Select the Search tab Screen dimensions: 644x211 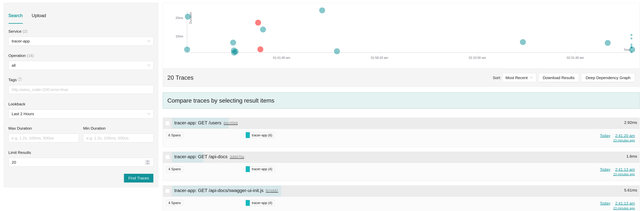click(x=15, y=15)
